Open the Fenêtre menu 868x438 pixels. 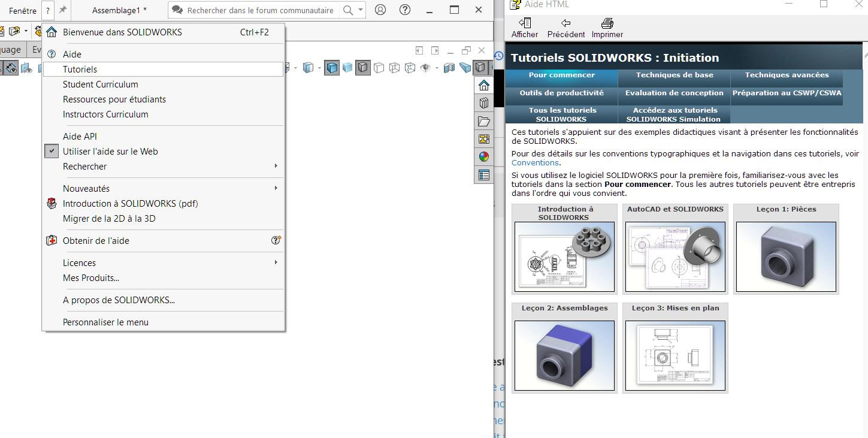(23, 11)
